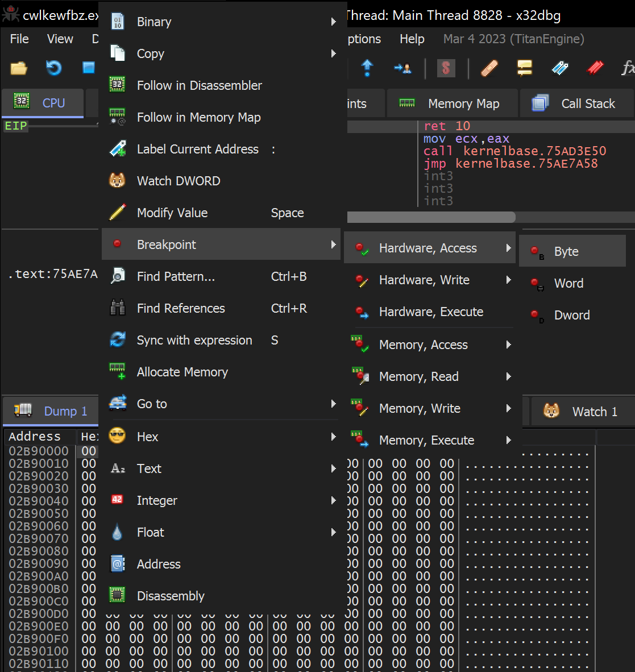
Task: Expand the Memory, Access submenu
Action: 509,344
